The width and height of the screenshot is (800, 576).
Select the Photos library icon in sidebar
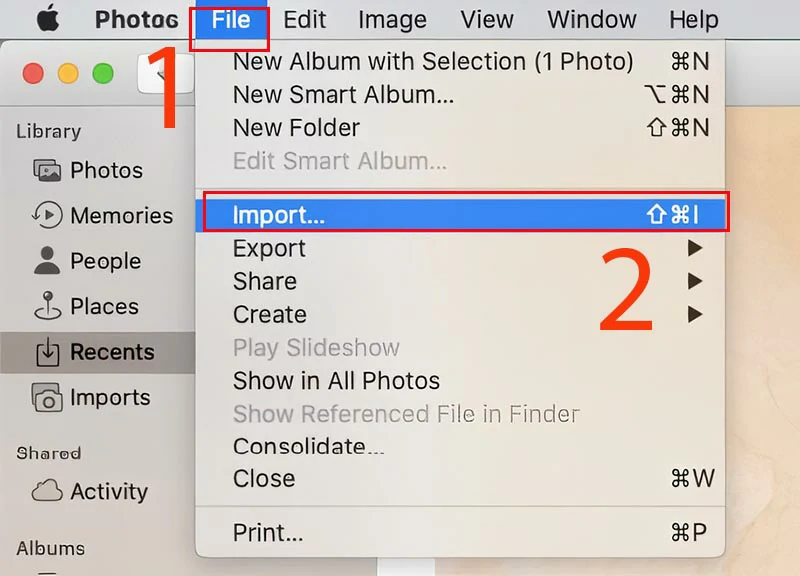(x=47, y=170)
